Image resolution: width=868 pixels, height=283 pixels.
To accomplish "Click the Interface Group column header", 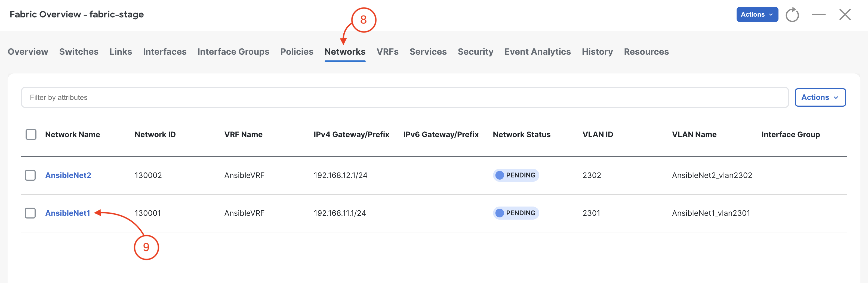I will [790, 134].
